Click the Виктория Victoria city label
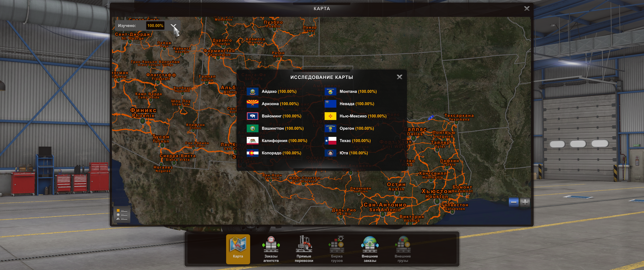This screenshot has width=644, height=270. (411, 218)
